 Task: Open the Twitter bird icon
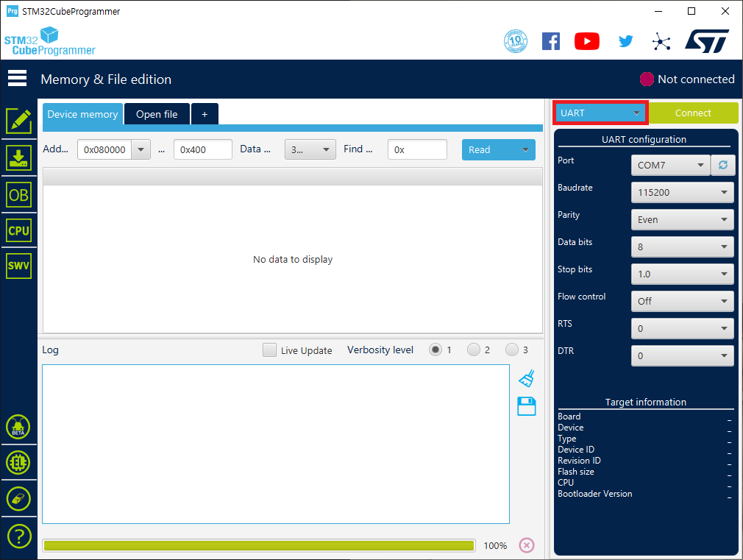tap(625, 41)
